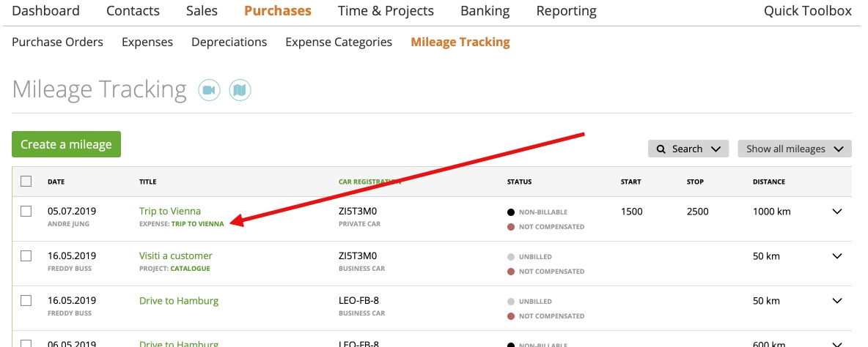This screenshot has width=868, height=347.
Task: Click the 1000 km distance value
Action: tap(772, 211)
